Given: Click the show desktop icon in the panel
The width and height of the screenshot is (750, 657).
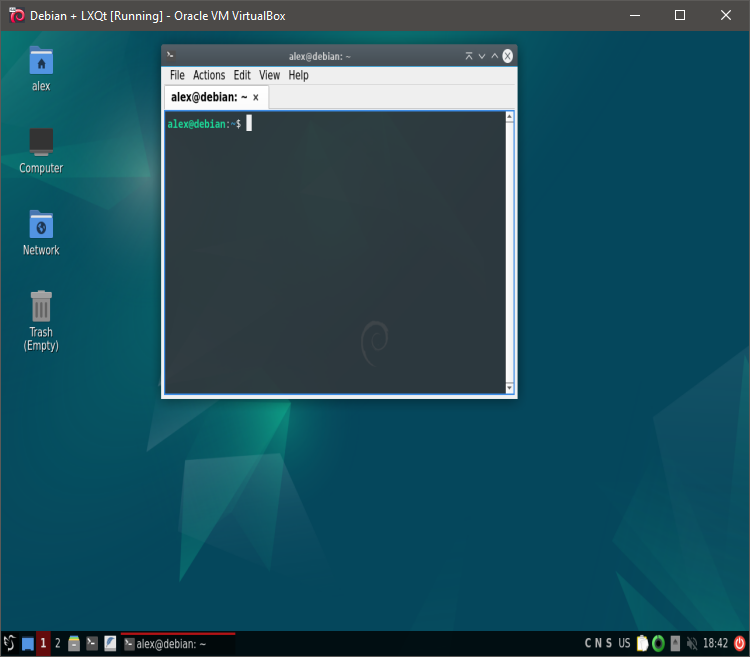Looking at the screenshot, I should tap(28, 644).
